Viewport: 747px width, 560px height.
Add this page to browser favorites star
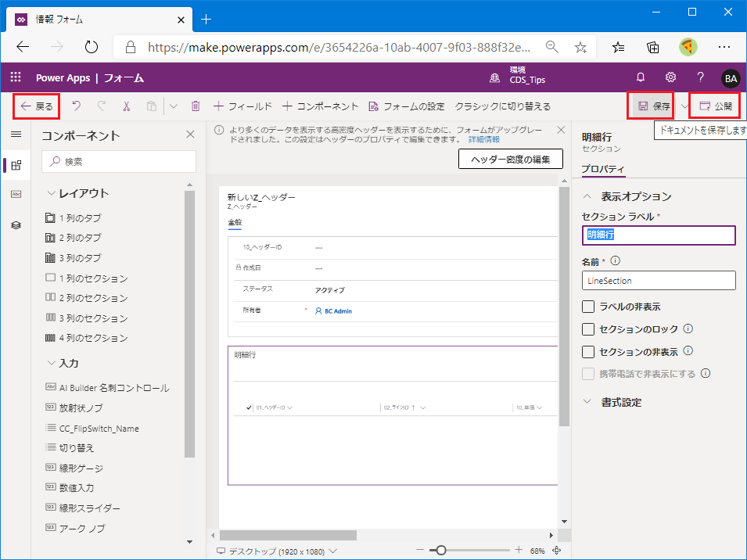click(580, 47)
